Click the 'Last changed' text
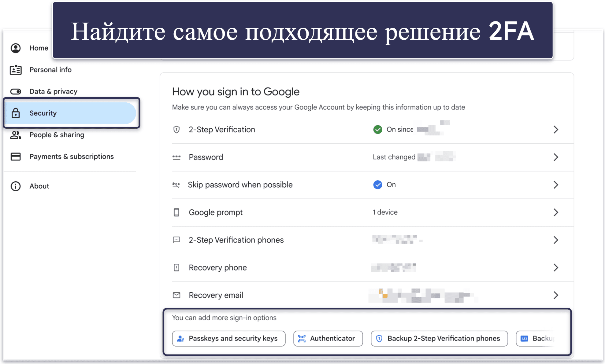Screen dimensions: 605x364 coord(394,157)
